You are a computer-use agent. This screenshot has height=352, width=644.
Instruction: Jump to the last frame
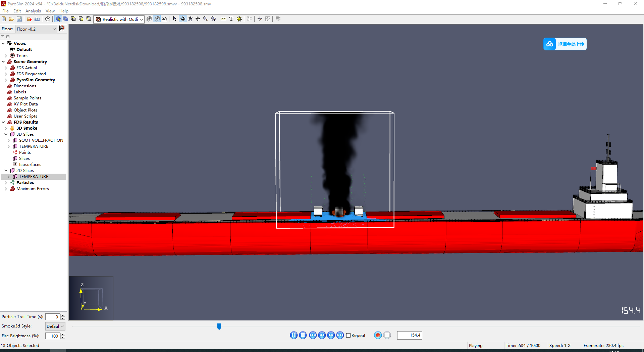340,335
